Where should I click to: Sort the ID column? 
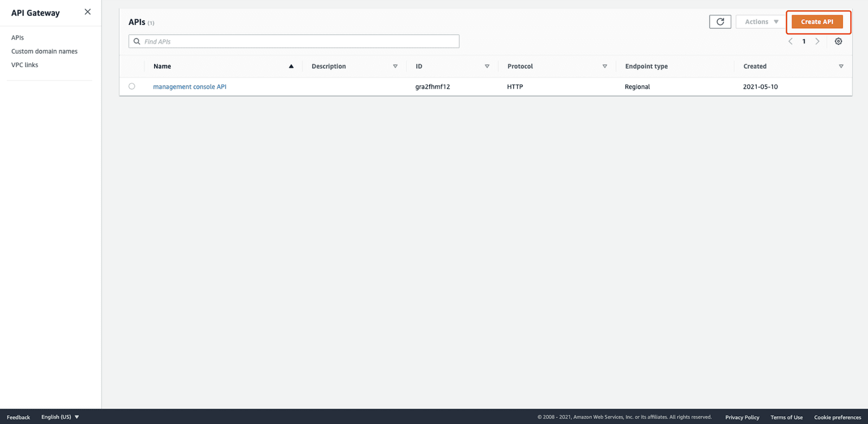click(x=487, y=66)
